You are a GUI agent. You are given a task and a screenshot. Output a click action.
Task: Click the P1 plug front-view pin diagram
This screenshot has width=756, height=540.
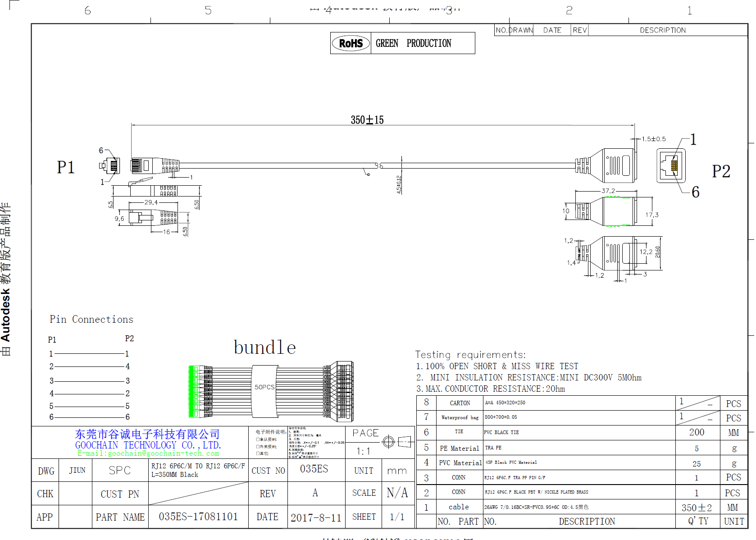[111, 166]
